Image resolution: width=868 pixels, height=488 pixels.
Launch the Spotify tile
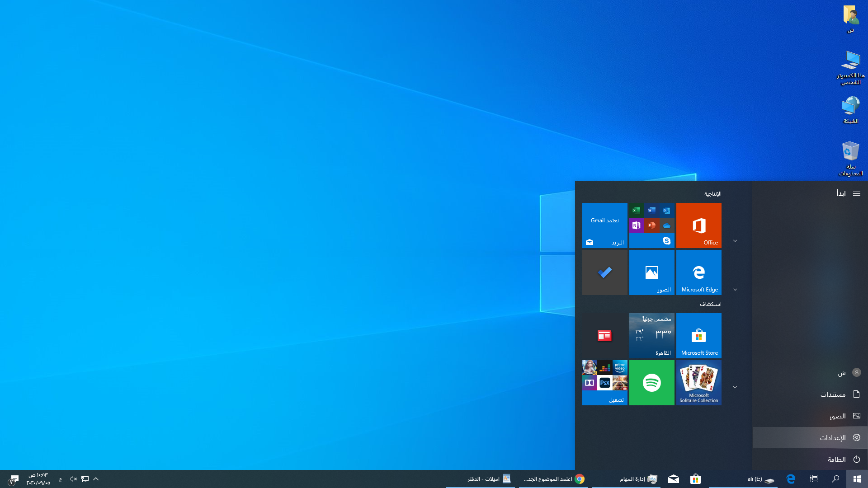point(651,383)
